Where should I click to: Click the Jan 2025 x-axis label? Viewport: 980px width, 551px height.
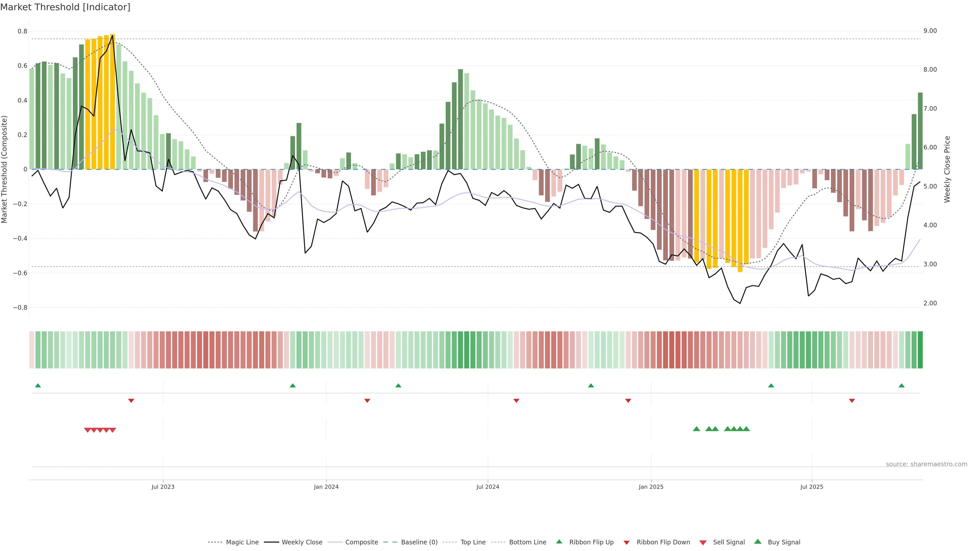[x=651, y=487]
